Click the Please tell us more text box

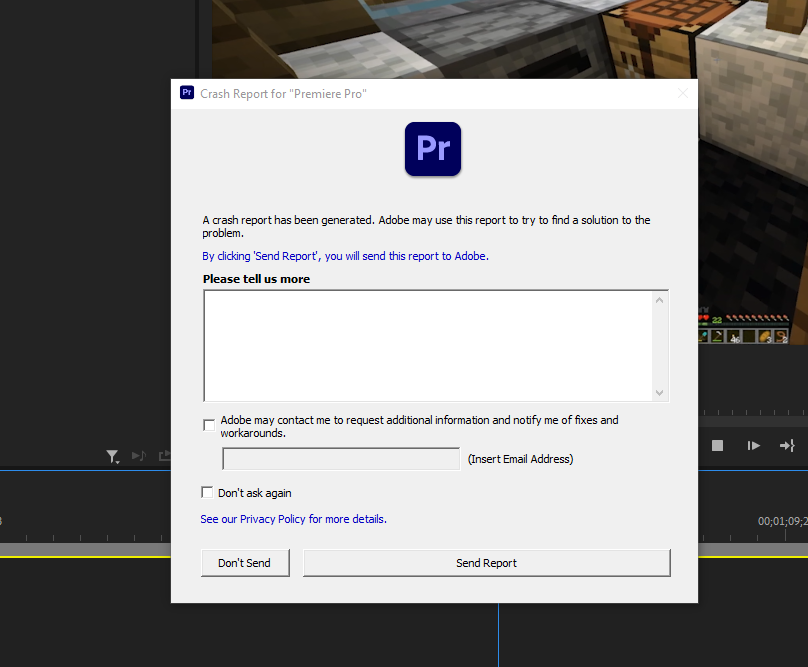428,345
